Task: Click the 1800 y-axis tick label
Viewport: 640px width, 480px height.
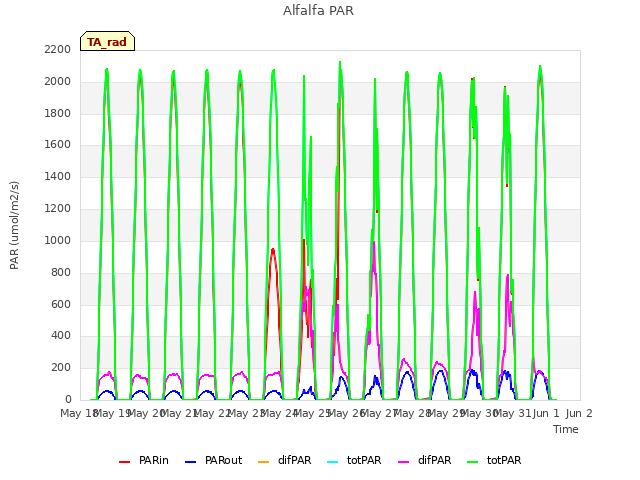Action: [58, 113]
